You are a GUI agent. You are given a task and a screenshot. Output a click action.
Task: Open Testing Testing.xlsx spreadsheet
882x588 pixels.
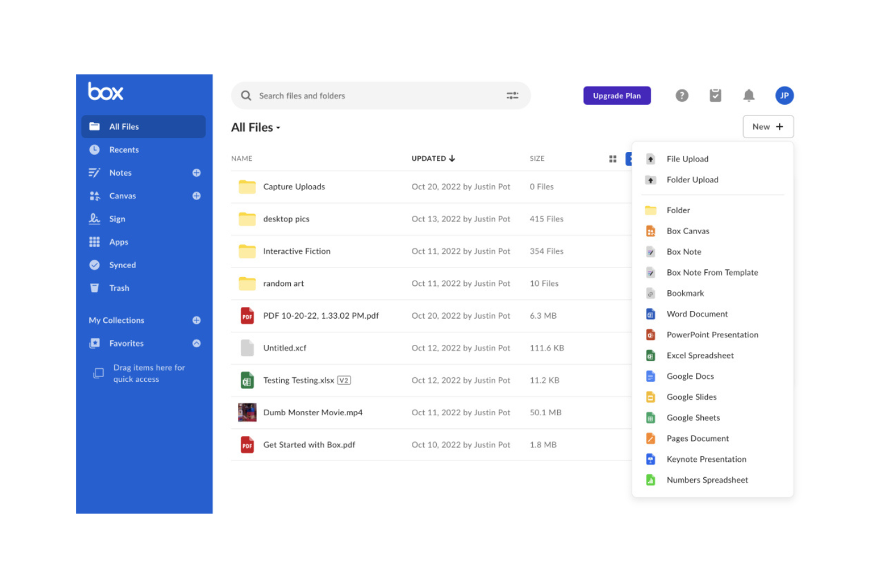(299, 380)
